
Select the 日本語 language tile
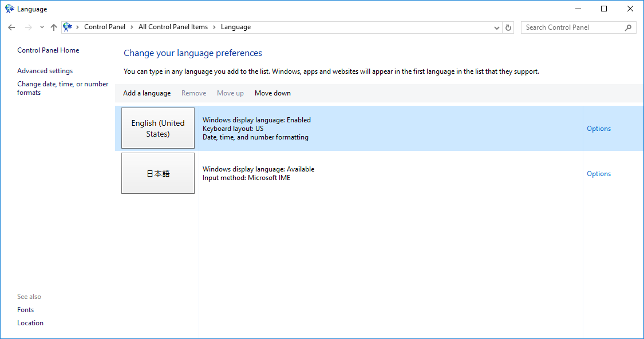(x=158, y=174)
